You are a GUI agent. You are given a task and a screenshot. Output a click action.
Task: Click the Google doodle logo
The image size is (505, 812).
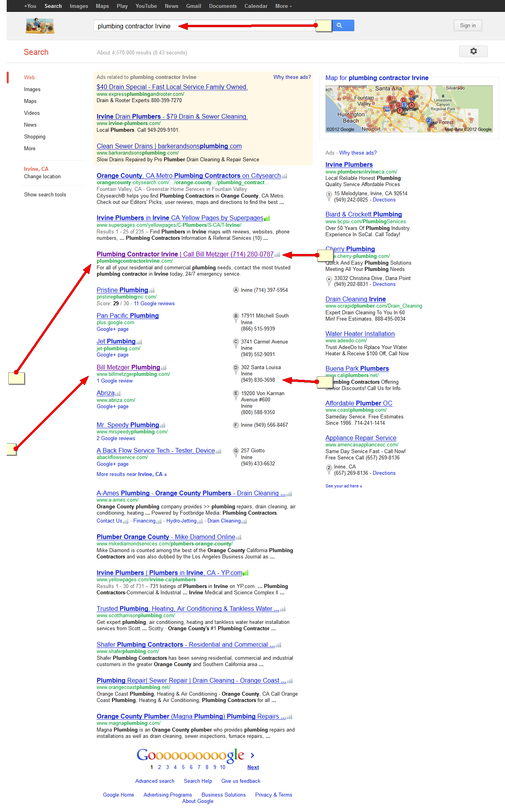(x=40, y=26)
